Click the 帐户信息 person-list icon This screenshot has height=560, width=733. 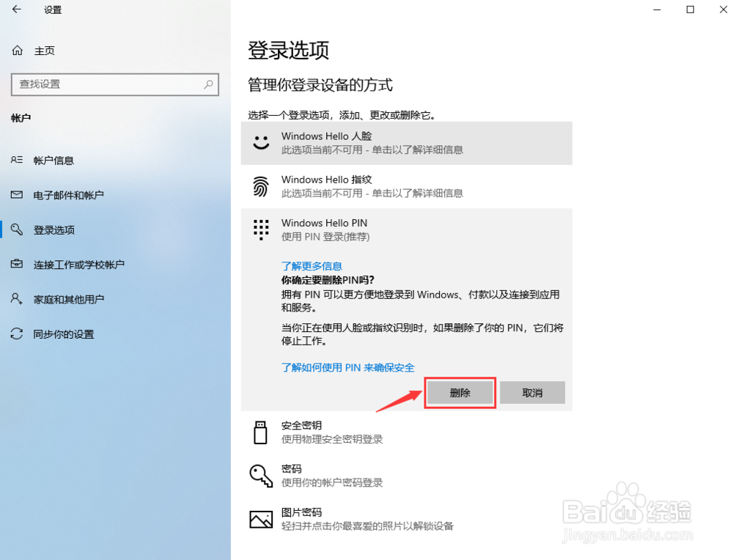(x=17, y=160)
